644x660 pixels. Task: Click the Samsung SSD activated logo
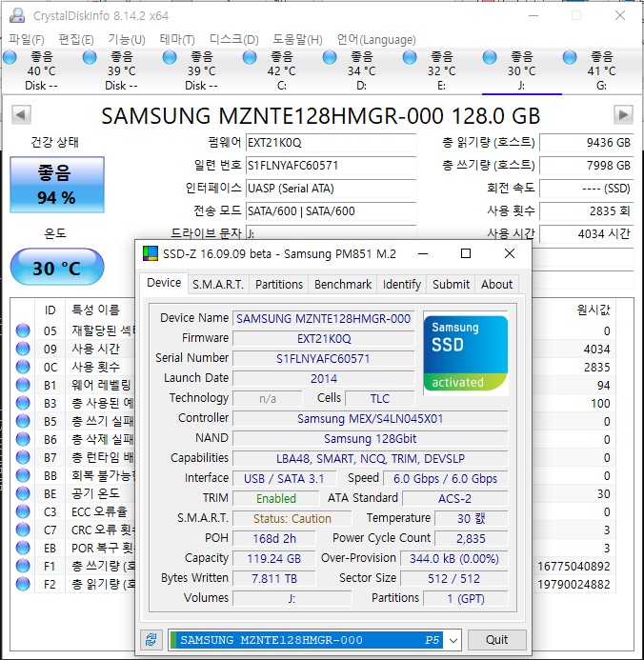[466, 353]
